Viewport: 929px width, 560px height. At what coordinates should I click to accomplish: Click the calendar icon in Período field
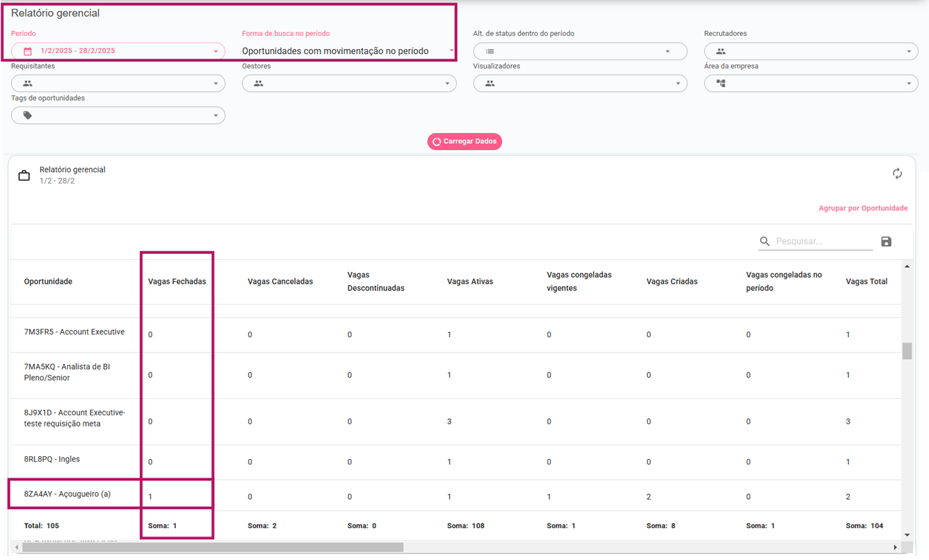(28, 51)
